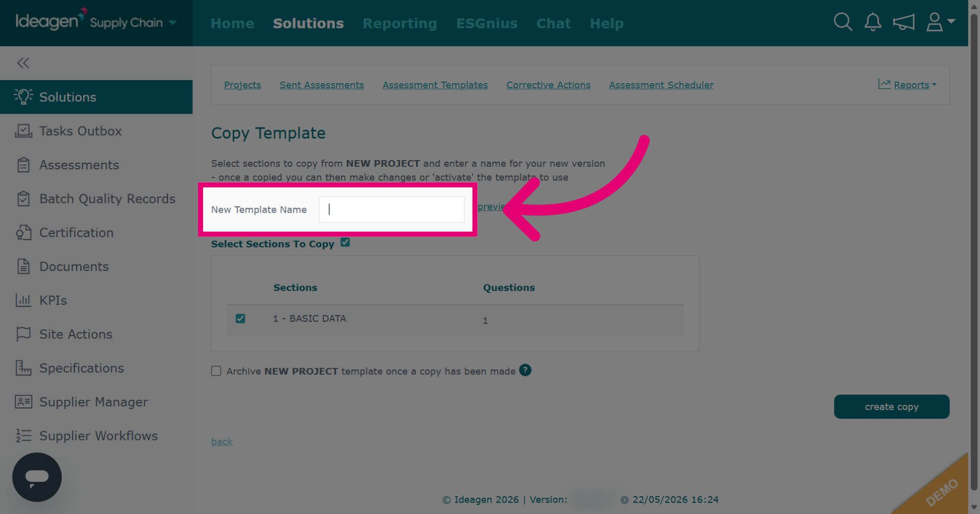Select Batch Quality Records label
The width and height of the screenshot is (980, 514).
pos(107,199)
